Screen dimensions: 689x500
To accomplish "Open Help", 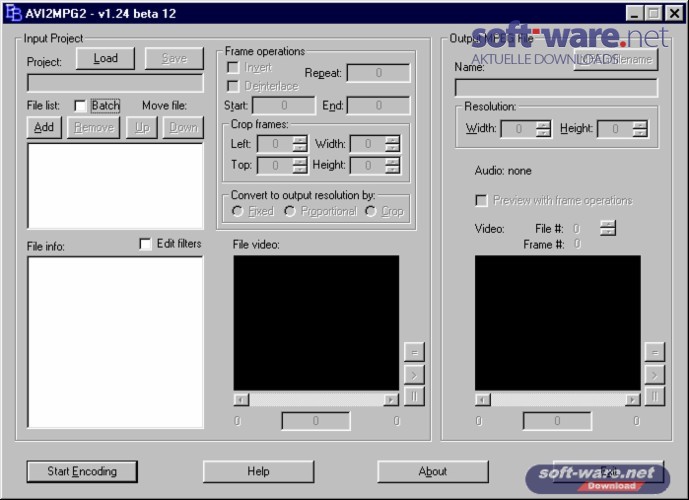I will tap(258, 471).
